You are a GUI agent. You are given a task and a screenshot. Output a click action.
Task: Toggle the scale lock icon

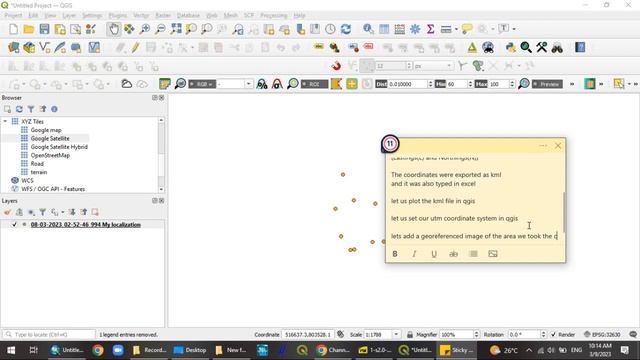(x=410, y=334)
